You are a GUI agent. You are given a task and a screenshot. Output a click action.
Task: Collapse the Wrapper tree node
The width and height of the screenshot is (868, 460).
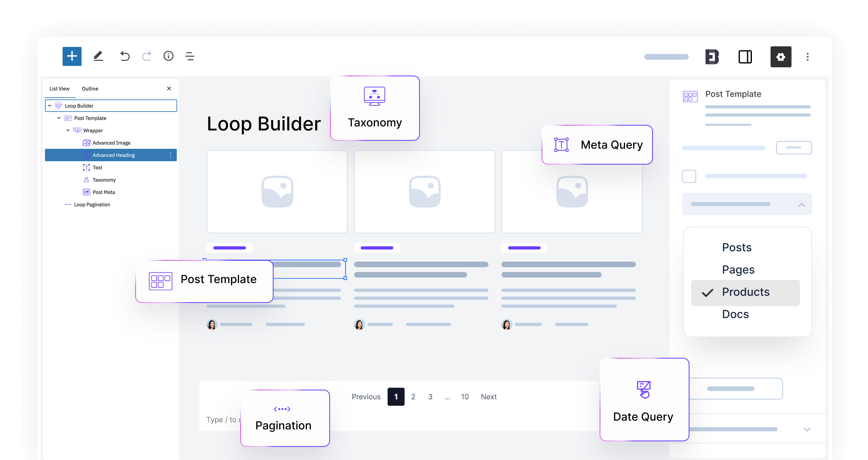click(68, 130)
